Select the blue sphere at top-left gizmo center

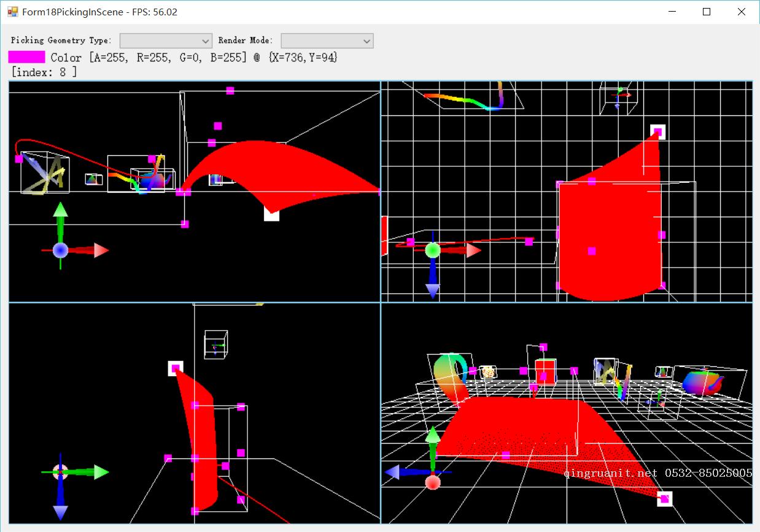60,250
